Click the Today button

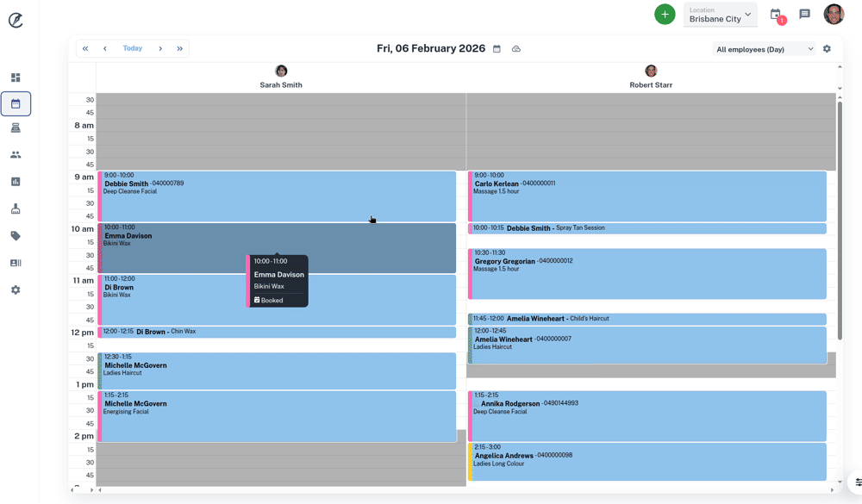(x=133, y=49)
